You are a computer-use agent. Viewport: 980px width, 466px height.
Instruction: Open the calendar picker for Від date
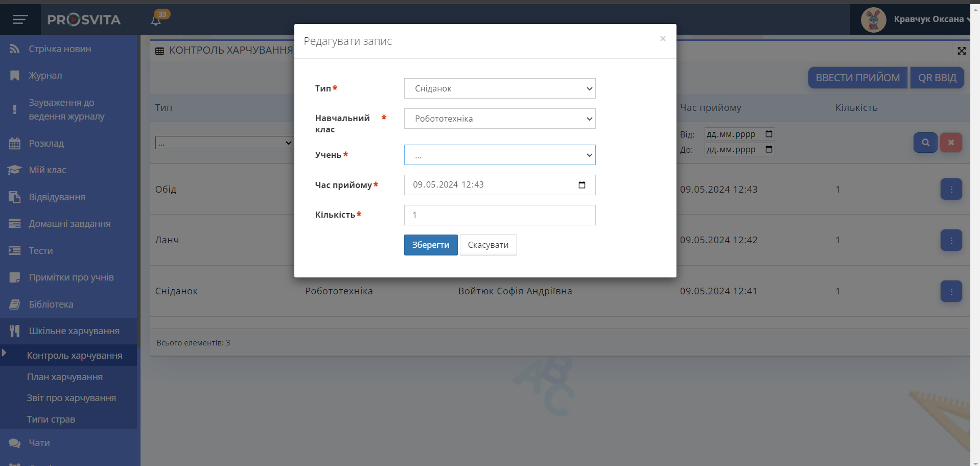click(768, 134)
